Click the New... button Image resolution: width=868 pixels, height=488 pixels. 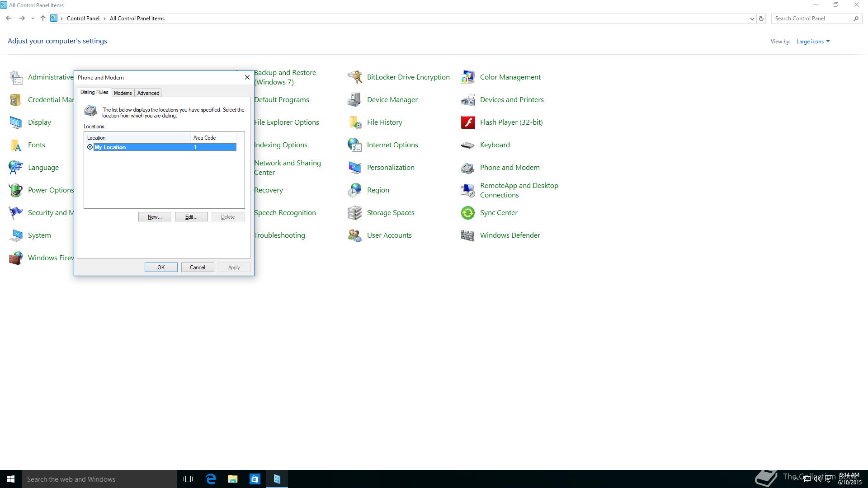pos(155,217)
